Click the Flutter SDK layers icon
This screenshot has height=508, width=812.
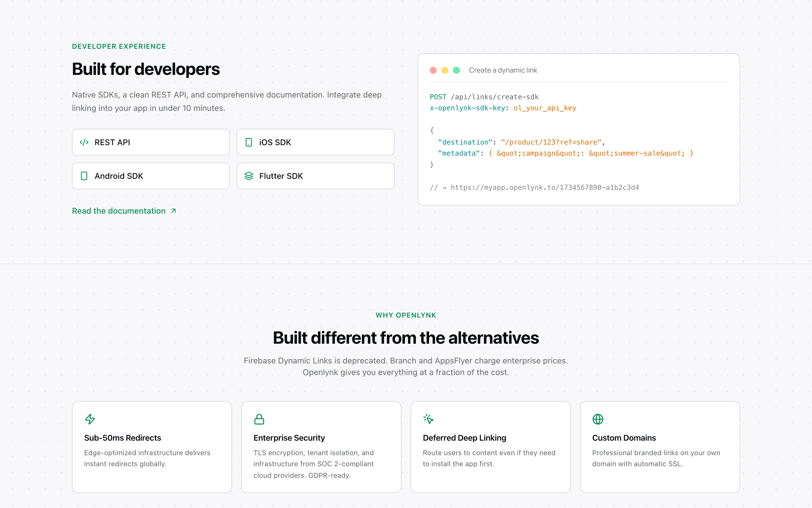coord(249,176)
